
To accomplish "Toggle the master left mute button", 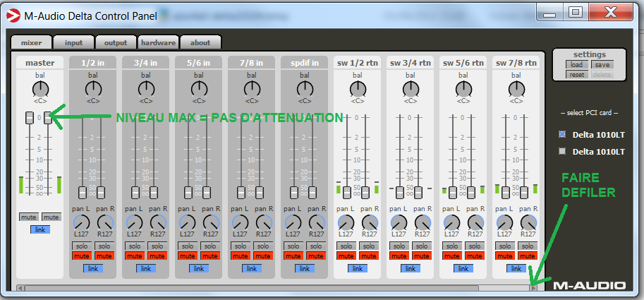I will (x=28, y=217).
